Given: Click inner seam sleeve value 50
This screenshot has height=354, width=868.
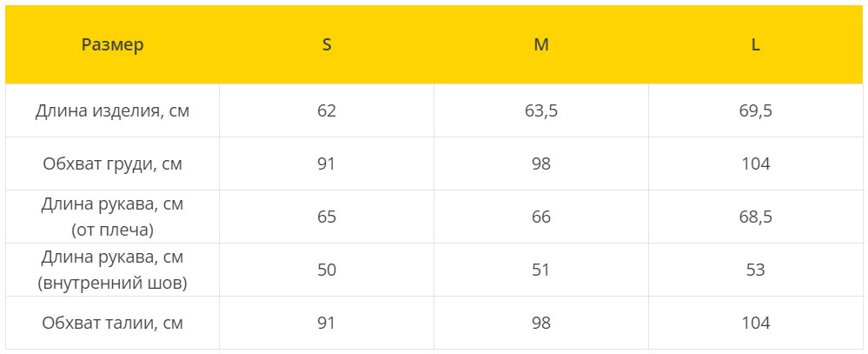Looking at the screenshot, I should (327, 270).
